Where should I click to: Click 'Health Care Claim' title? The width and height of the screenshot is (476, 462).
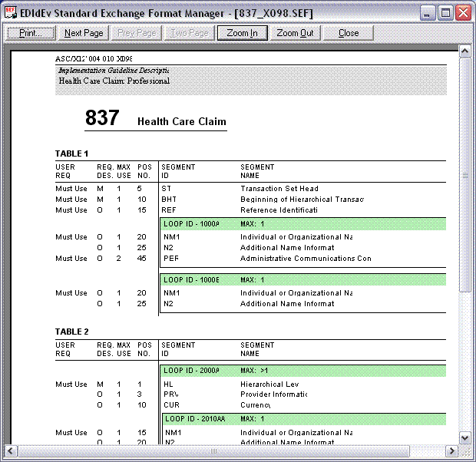point(182,121)
